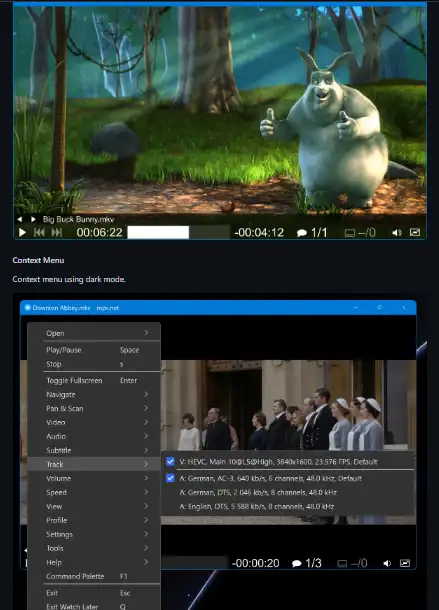The image size is (439, 610).
Task: Expand the Speed submenu arrow
Action: pyautogui.click(x=146, y=492)
